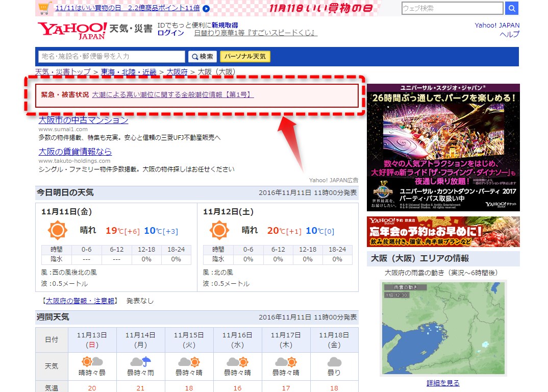The image size is (548, 392).
Task: Click the blue play arrow beside the 11/11 link
Action: [206, 8]
